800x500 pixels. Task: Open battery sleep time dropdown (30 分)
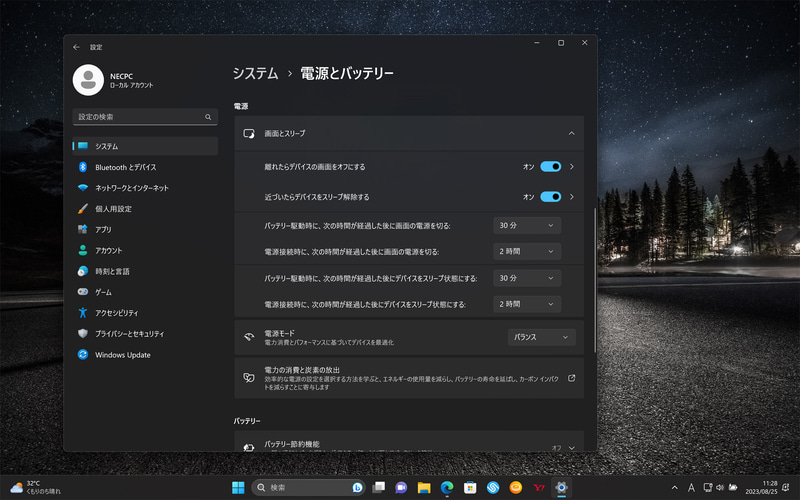(x=527, y=278)
